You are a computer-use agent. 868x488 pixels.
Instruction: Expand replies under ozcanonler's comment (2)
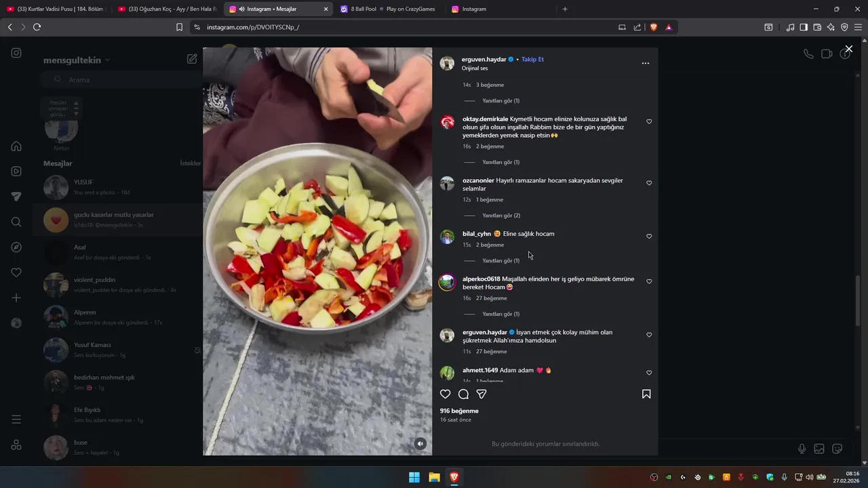501,216
